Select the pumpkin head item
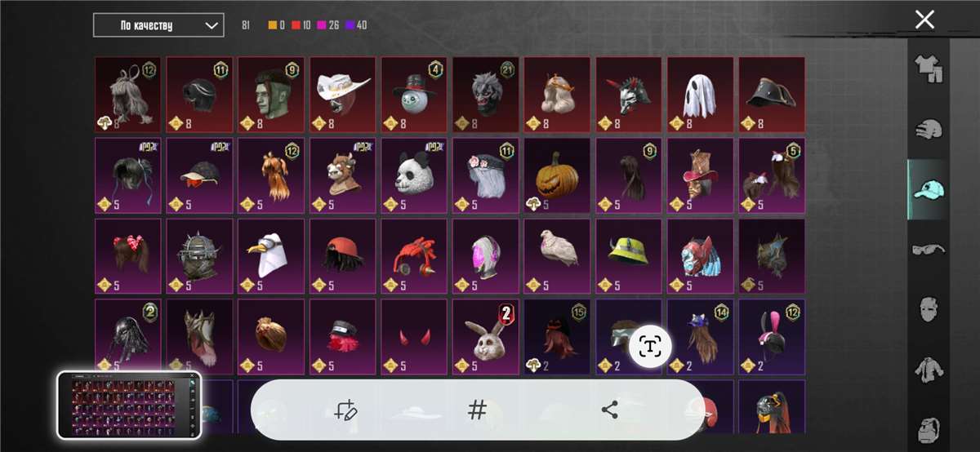 [x=557, y=175]
